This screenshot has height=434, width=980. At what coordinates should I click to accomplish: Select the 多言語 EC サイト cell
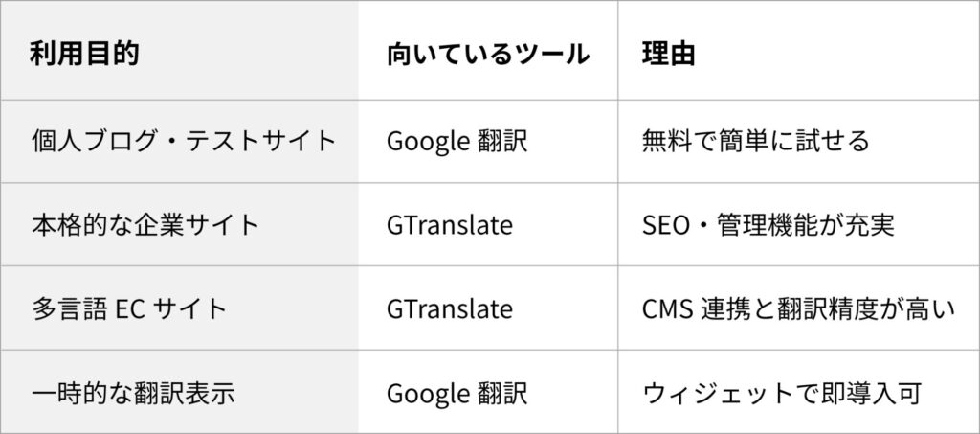[x=129, y=308]
